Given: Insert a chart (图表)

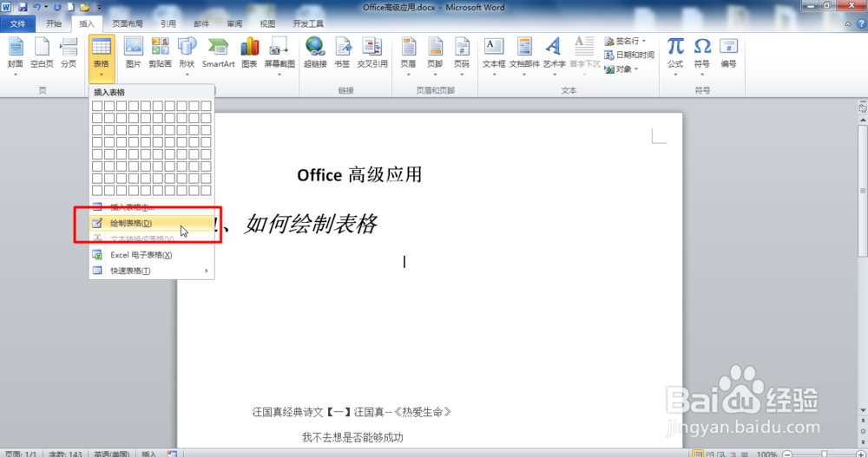Looking at the screenshot, I should [x=250, y=53].
